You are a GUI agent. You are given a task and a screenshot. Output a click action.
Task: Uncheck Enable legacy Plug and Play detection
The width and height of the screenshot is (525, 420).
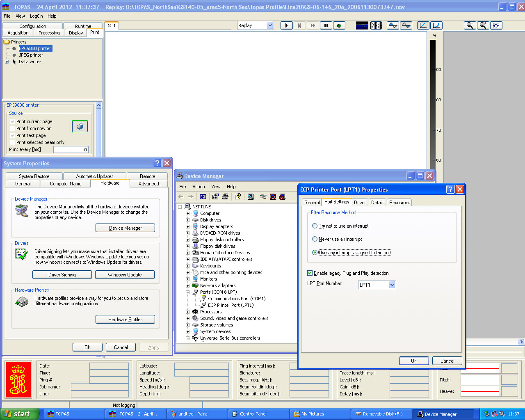[x=310, y=273]
